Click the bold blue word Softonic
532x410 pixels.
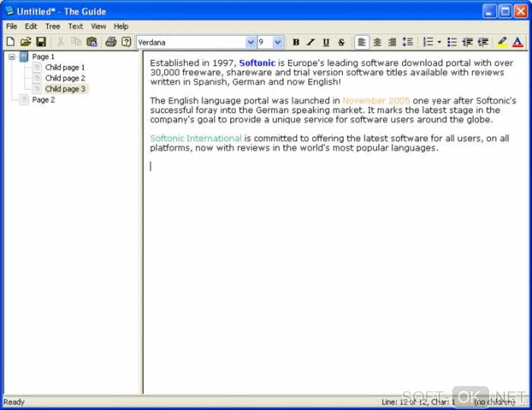tap(257, 63)
